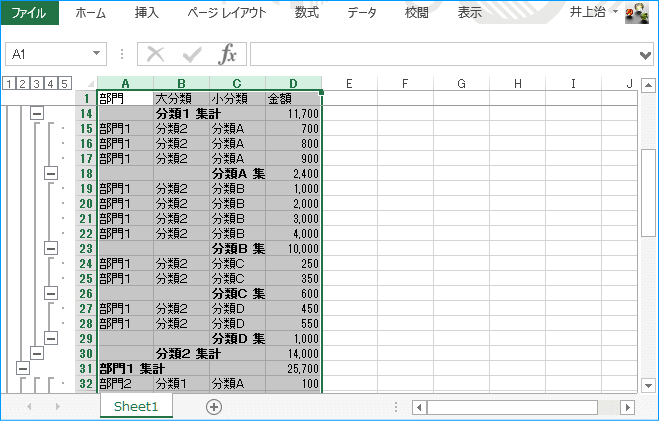This screenshot has height=421, width=659.
Task: Collapse the 分類D 集 group at row 29
Action: (51, 338)
